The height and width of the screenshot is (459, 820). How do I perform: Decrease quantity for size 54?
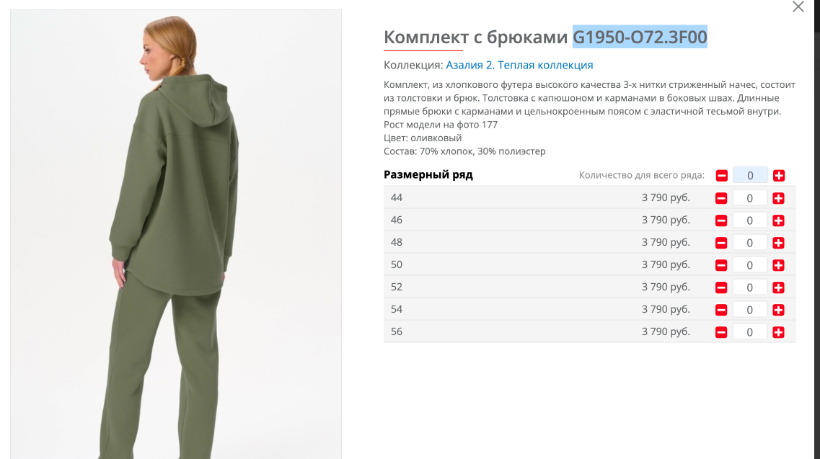(721, 310)
